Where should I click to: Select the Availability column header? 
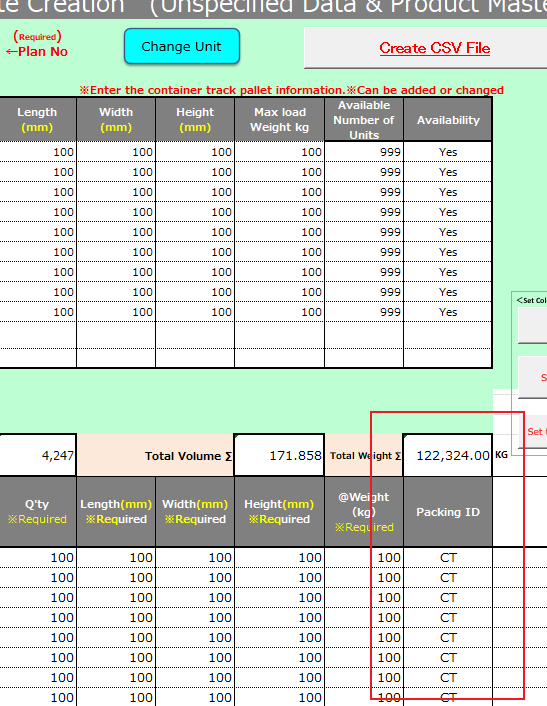point(448,120)
